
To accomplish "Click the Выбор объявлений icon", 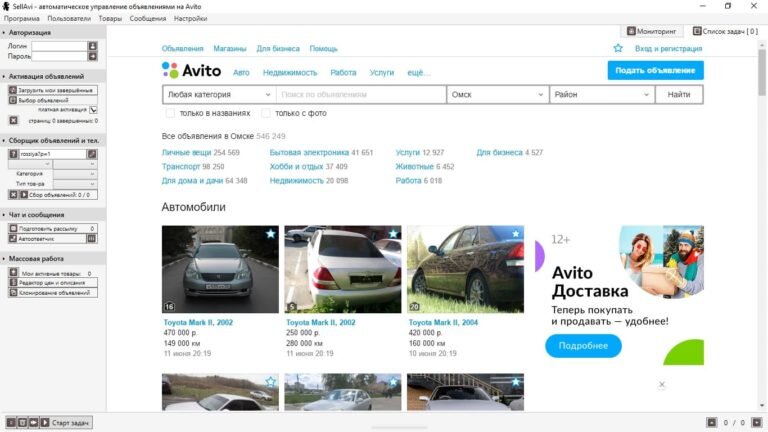I will pos(13,100).
